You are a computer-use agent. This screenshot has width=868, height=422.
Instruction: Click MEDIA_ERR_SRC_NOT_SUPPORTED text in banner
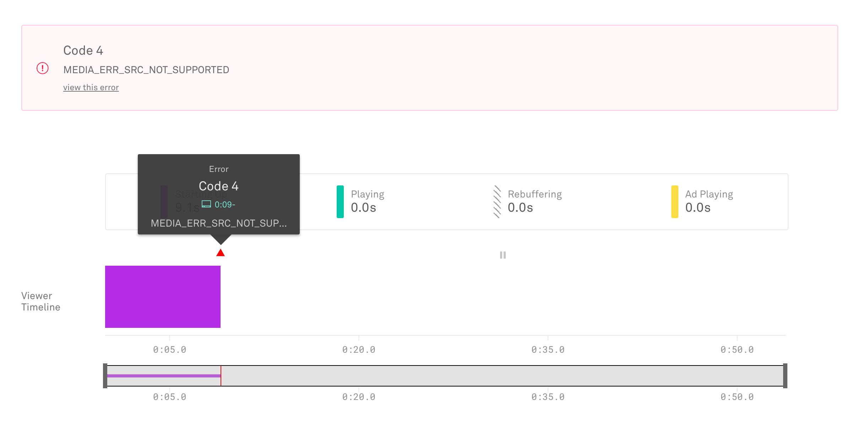pos(146,70)
